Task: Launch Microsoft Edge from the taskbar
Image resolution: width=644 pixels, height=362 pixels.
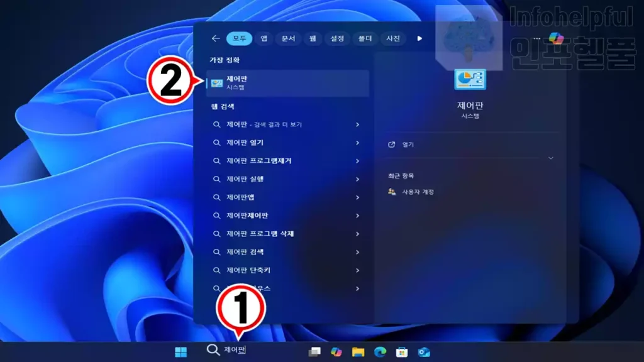Action: click(x=380, y=352)
